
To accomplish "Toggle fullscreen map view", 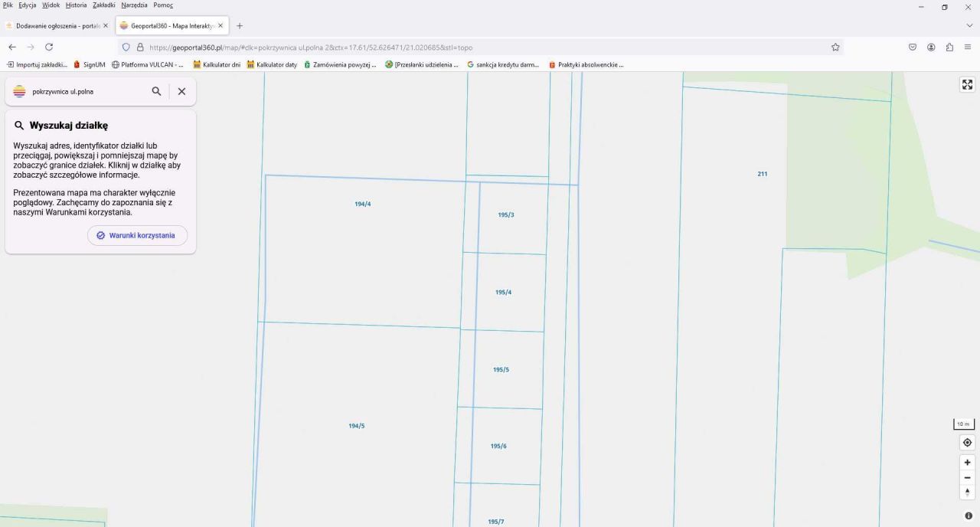I will [x=967, y=85].
